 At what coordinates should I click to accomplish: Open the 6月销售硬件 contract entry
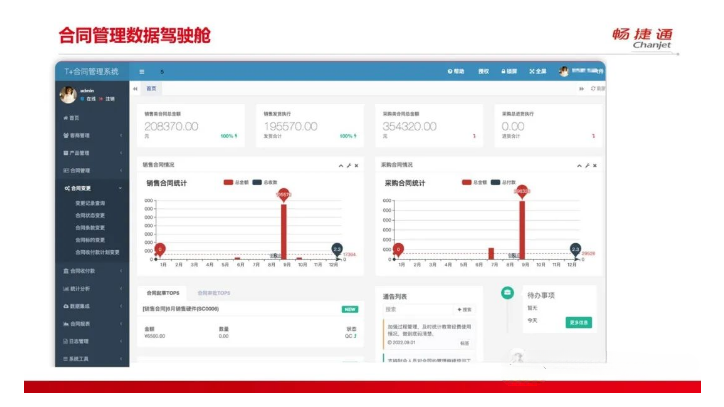[x=181, y=309]
